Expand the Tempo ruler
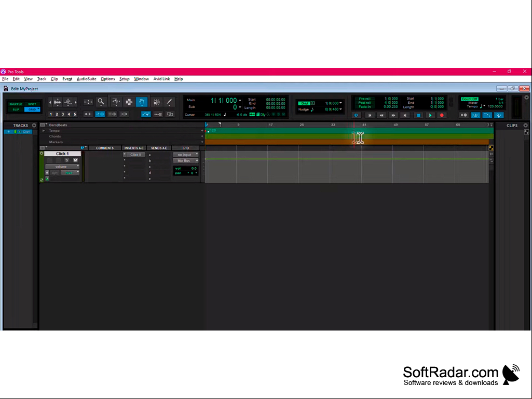532x399 pixels. point(44,131)
